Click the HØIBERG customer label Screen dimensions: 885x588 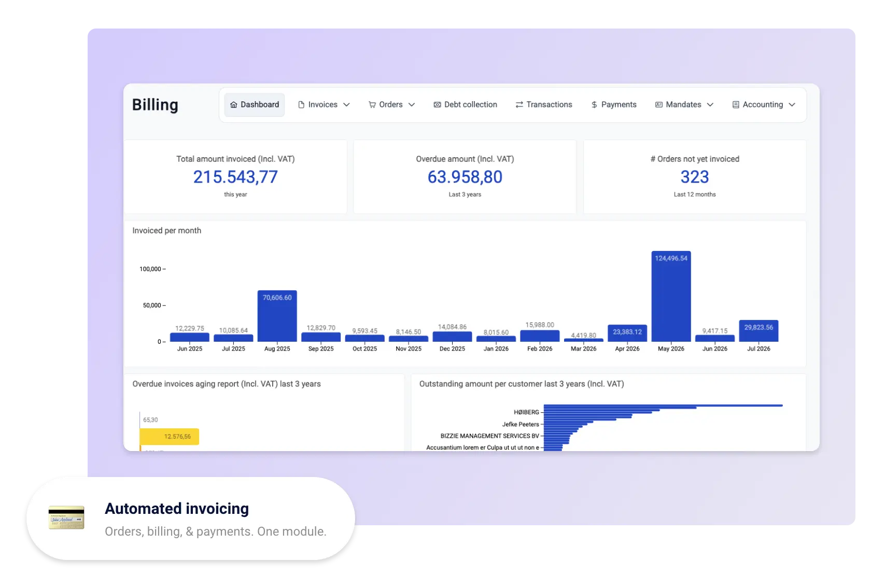[x=526, y=412]
